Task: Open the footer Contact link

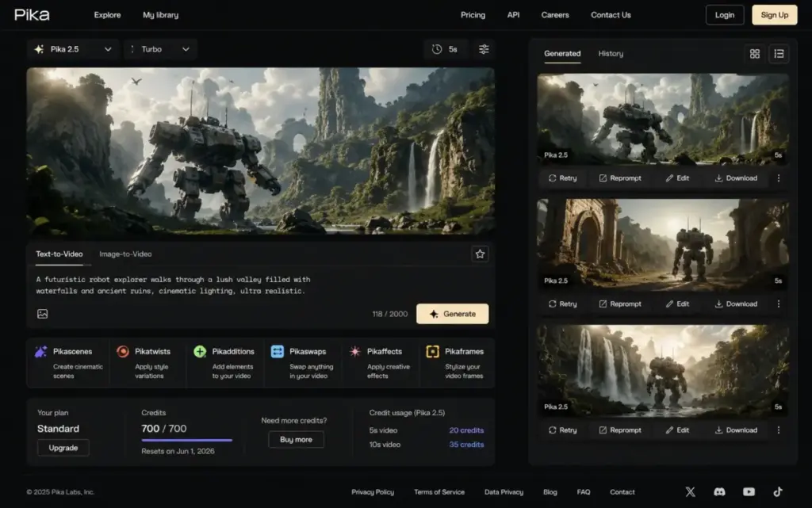Action: pyautogui.click(x=622, y=492)
